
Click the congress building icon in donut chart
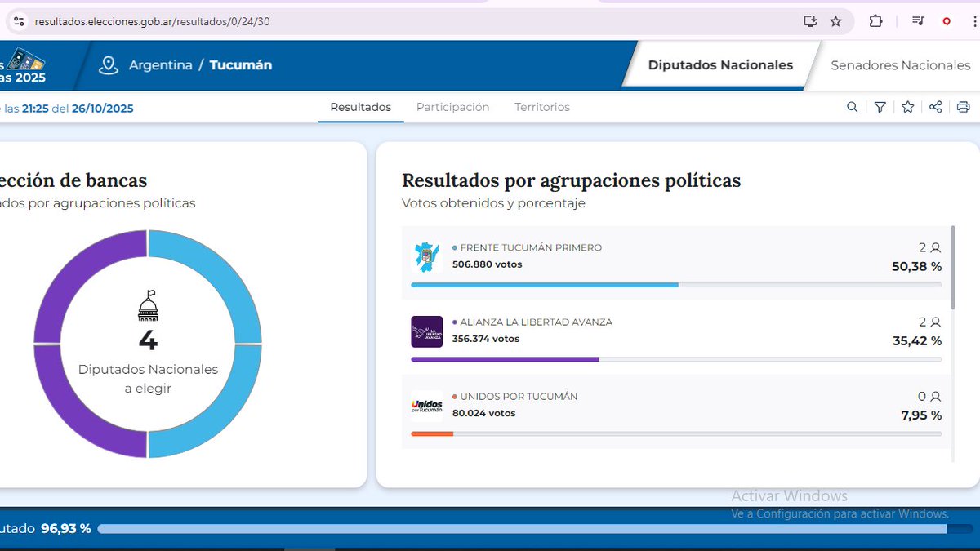click(x=148, y=304)
